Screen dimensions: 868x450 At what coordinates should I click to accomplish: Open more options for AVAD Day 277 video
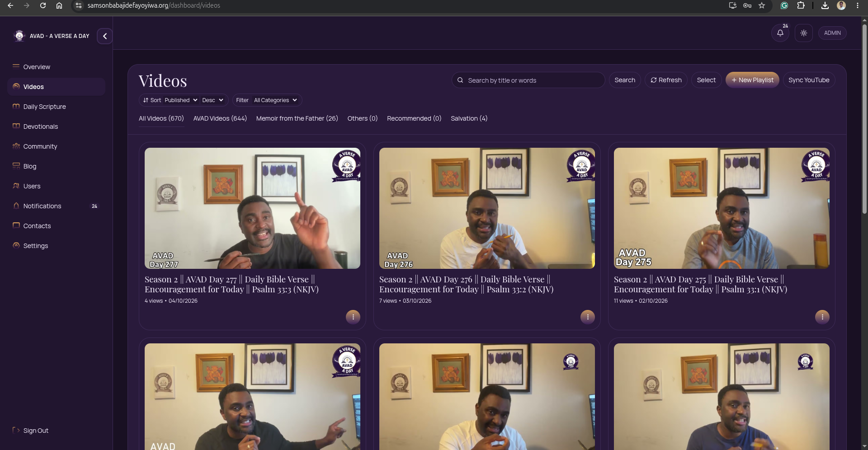coord(353,317)
